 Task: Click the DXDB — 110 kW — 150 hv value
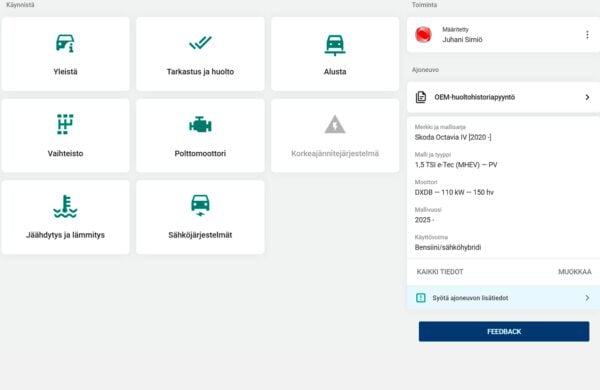pos(454,192)
